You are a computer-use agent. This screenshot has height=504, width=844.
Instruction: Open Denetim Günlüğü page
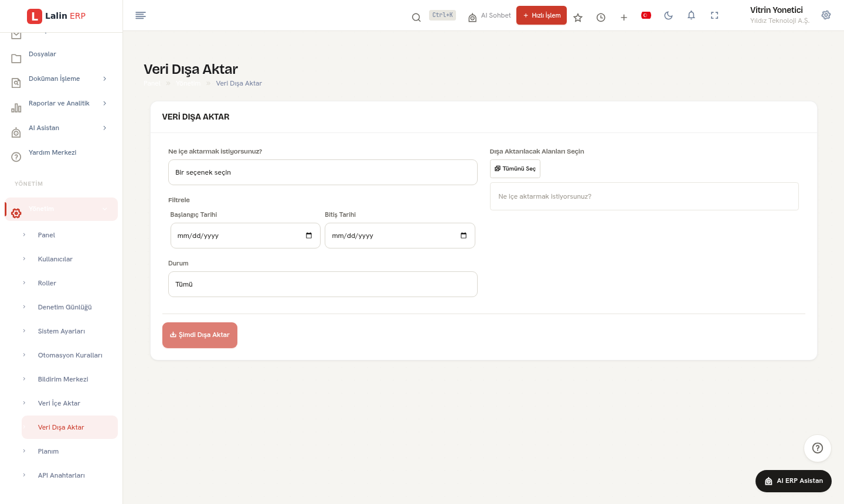pos(64,307)
